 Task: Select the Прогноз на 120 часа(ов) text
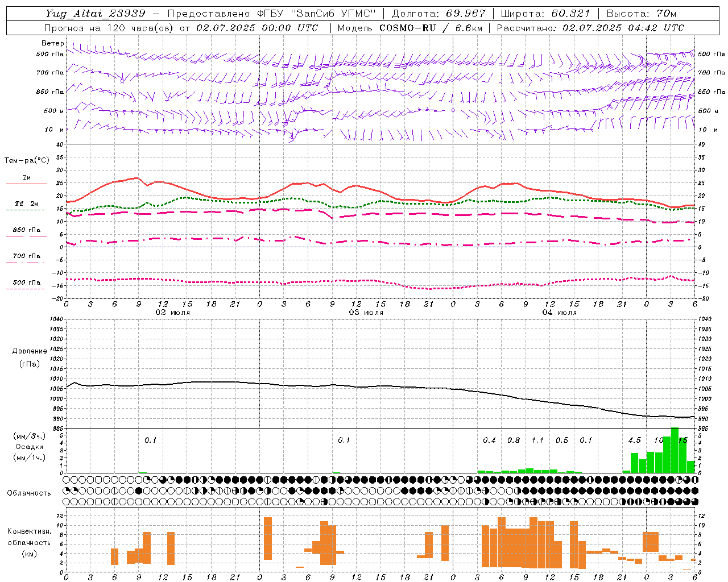tap(109, 28)
